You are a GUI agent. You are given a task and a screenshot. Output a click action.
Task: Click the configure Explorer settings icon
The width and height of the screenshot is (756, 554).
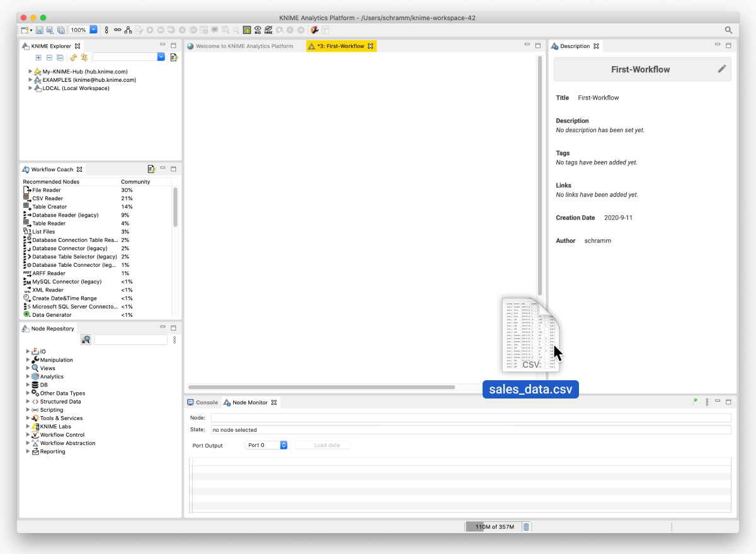174,57
